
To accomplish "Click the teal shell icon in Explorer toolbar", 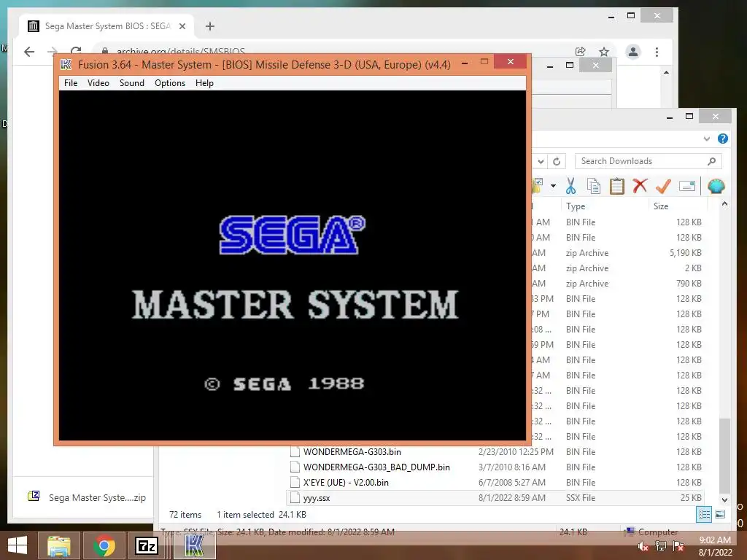I will pos(716,186).
